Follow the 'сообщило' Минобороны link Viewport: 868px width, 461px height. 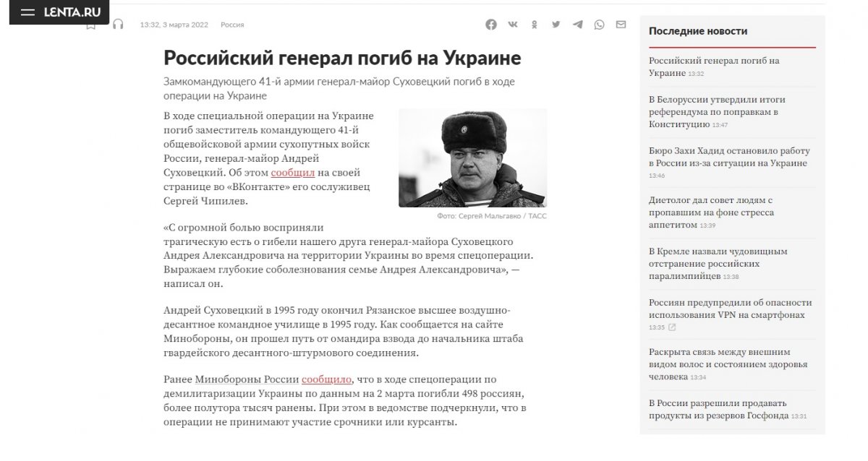coord(326,379)
